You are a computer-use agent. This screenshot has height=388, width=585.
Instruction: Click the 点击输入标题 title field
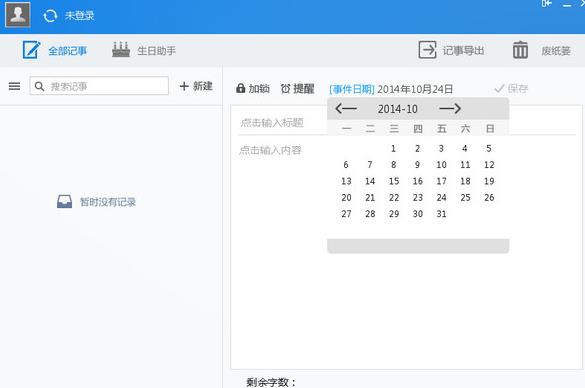pos(272,122)
